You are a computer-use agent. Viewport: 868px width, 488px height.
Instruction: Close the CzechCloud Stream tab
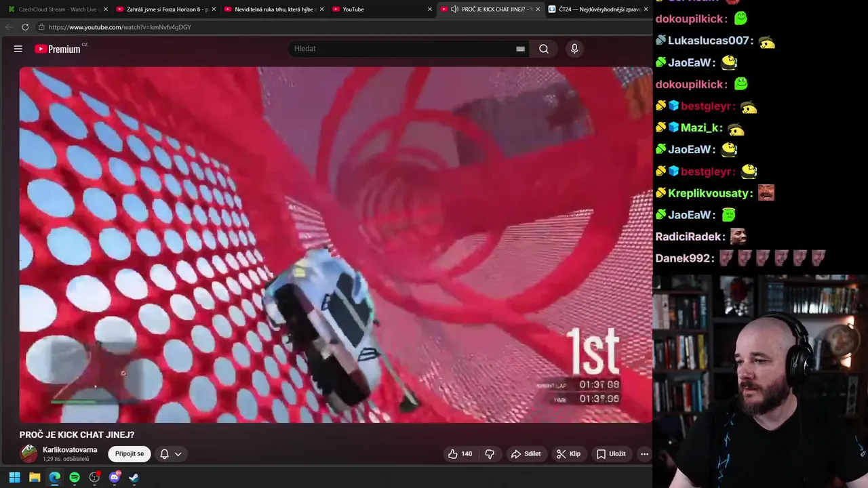(105, 9)
